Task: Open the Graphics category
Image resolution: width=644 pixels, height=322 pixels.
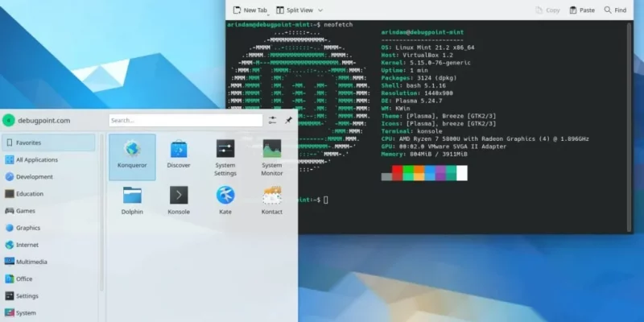Action: point(48,228)
